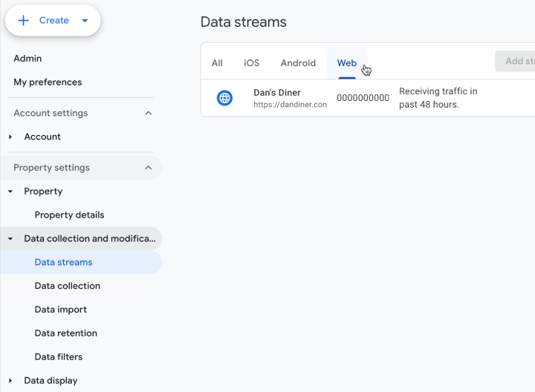
Task: Expand the Data display arrow
Action: click(10, 381)
